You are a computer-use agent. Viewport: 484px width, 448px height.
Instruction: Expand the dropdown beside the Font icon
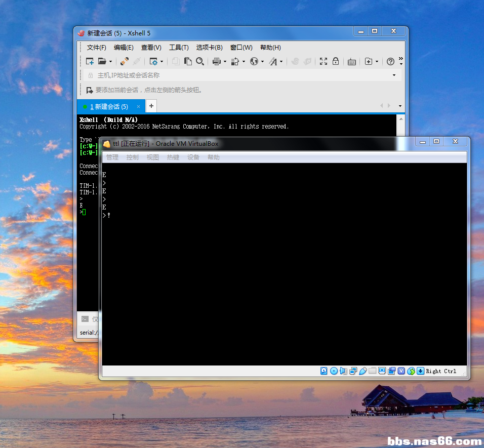[281, 62]
